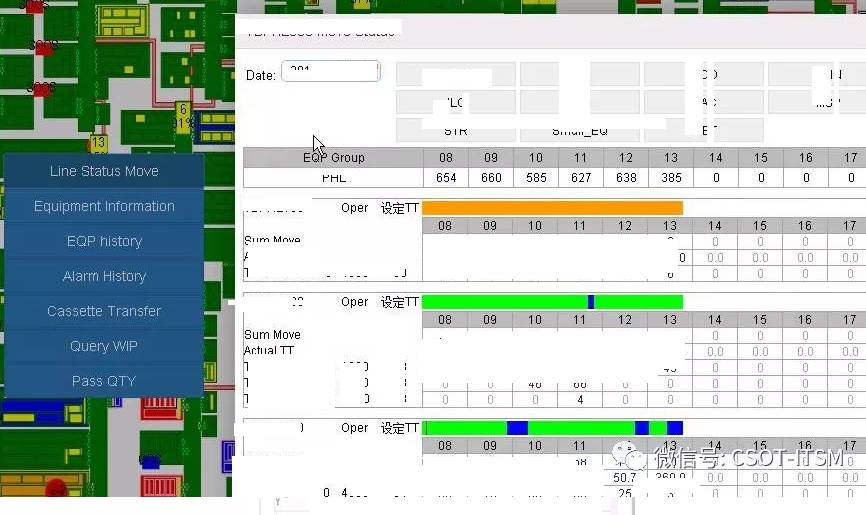Click the orange status timeline bar
866x515 pixels.
pos(552,208)
